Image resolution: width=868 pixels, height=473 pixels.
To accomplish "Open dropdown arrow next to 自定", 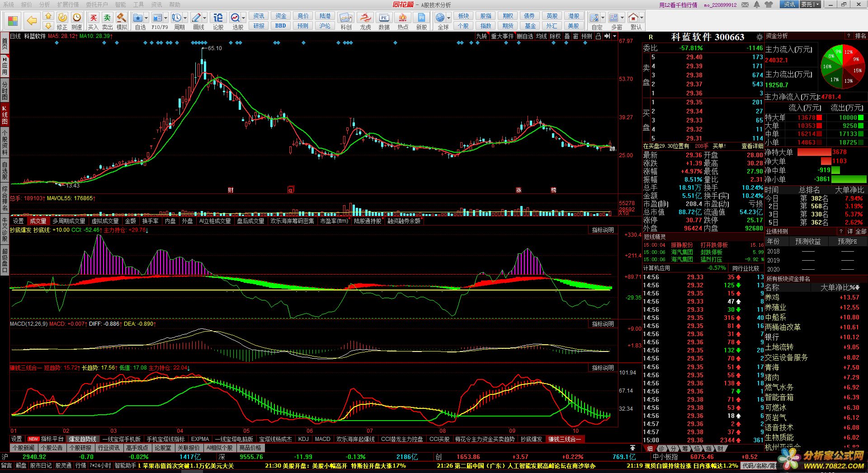I will point(603,18).
